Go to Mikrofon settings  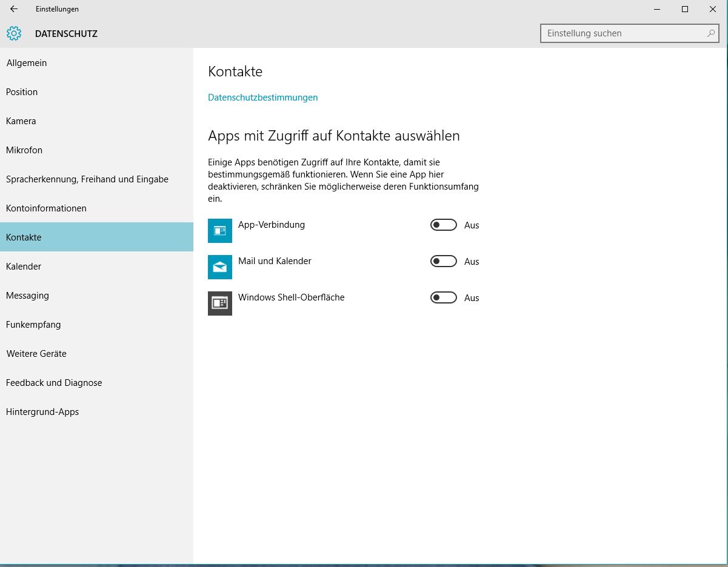(x=96, y=150)
